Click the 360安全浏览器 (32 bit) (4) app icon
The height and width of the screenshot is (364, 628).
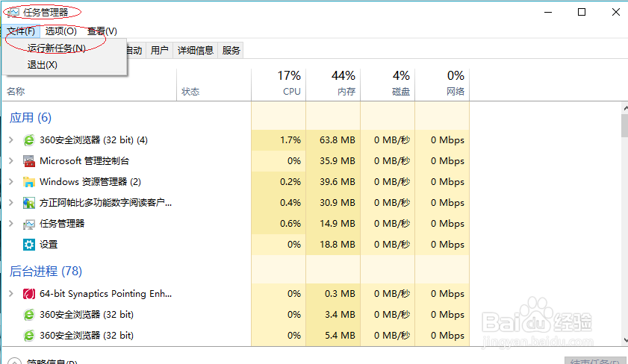[29, 140]
